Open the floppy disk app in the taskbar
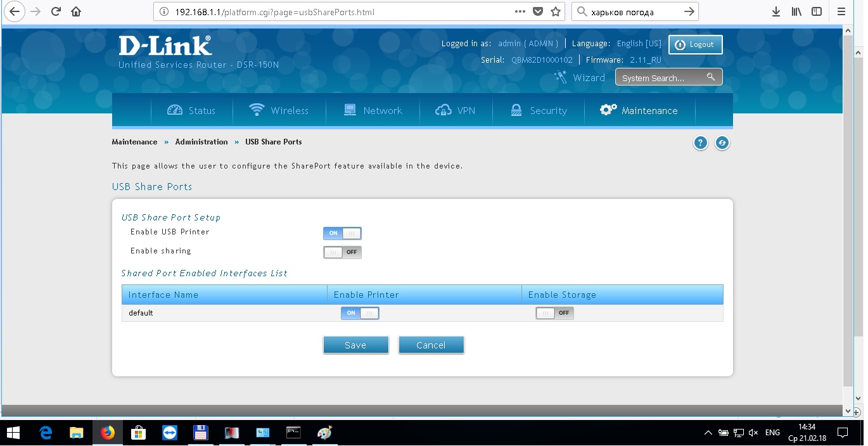Image resolution: width=868 pixels, height=446 pixels. pyautogui.click(x=200, y=433)
